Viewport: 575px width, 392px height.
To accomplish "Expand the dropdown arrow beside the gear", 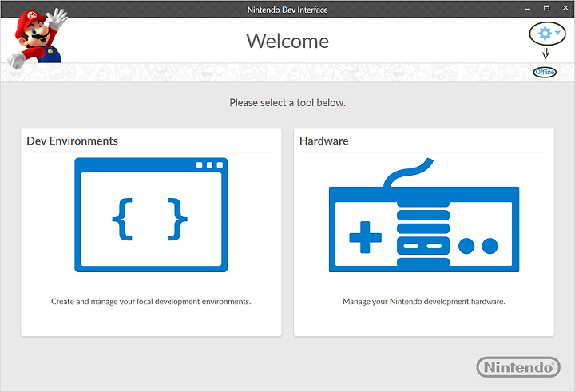I will [x=557, y=33].
